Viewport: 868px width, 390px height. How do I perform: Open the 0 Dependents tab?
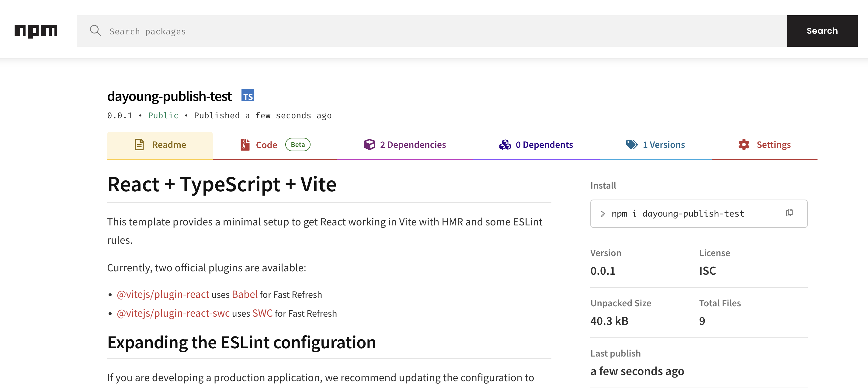pos(544,145)
